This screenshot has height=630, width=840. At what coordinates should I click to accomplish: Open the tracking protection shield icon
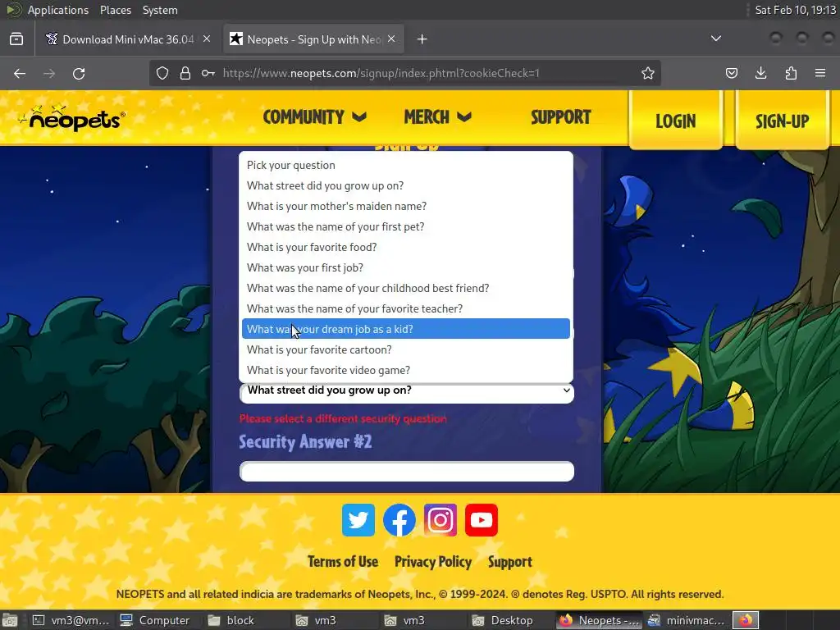pos(162,73)
